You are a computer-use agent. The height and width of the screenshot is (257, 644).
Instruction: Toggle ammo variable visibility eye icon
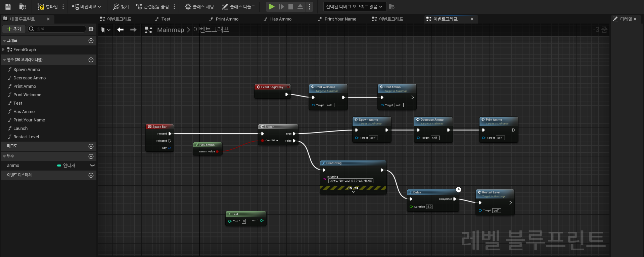[93, 165]
